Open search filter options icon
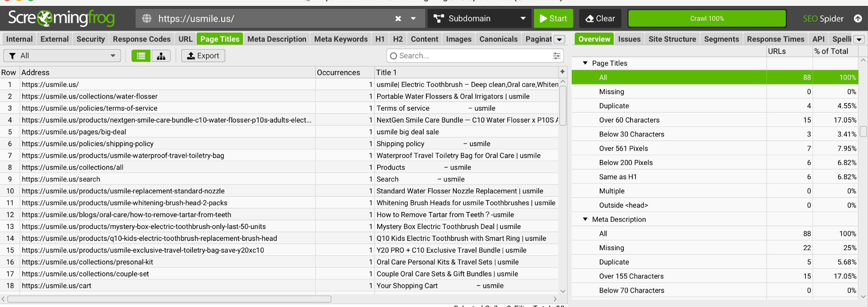 click(556, 56)
